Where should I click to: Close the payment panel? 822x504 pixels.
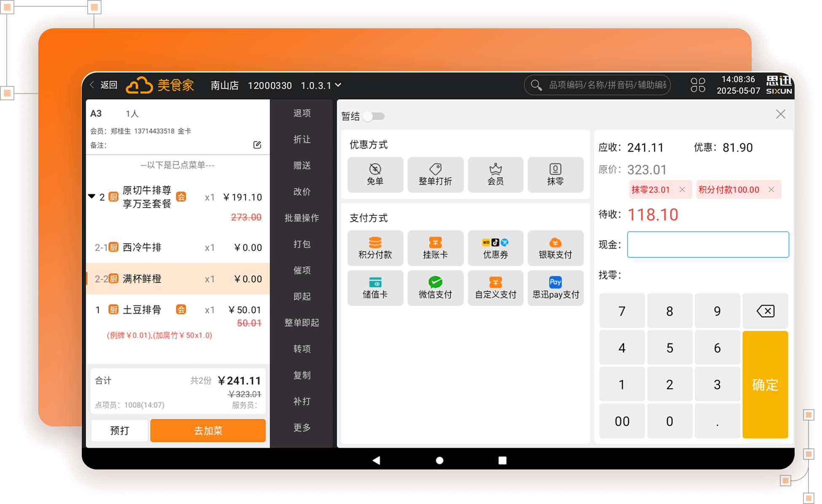(x=781, y=114)
